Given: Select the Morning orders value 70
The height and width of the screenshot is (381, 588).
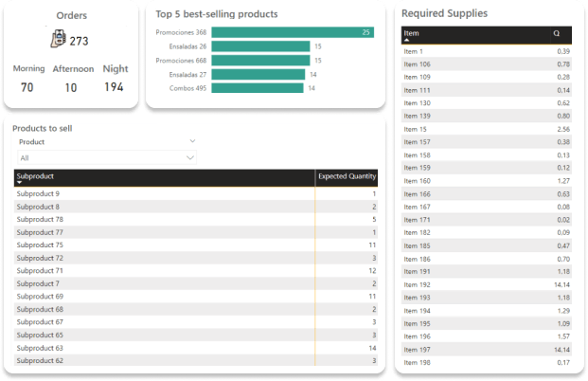Looking at the screenshot, I should coord(27,87).
